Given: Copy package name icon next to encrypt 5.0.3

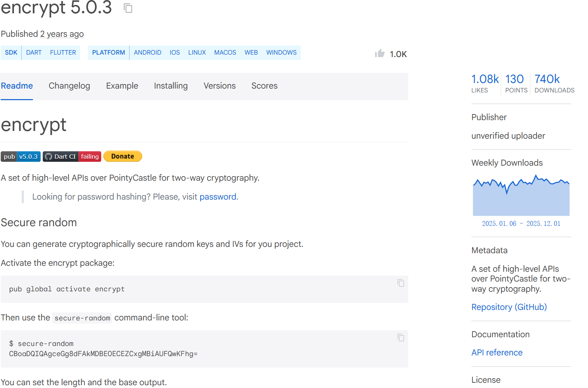Looking at the screenshot, I should coord(128,8).
